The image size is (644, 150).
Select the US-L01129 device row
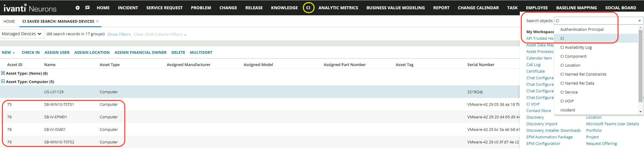tap(260, 92)
